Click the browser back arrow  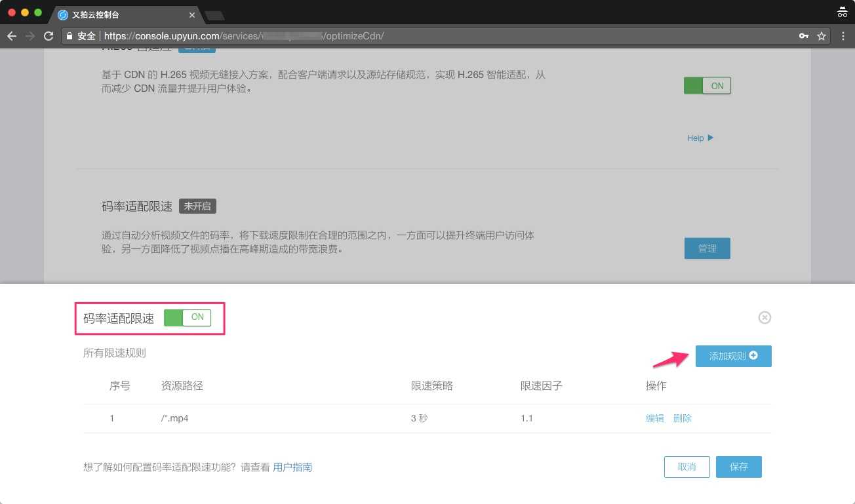12,36
